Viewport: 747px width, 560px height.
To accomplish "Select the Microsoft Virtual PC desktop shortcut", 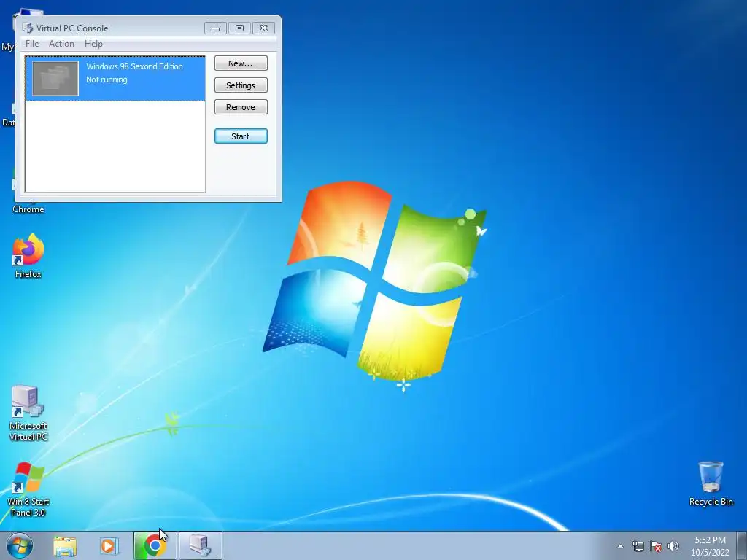I will tap(28, 413).
